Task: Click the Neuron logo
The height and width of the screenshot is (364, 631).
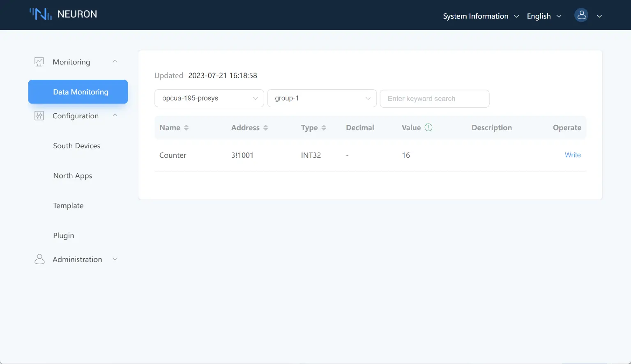Action: (x=63, y=14)
